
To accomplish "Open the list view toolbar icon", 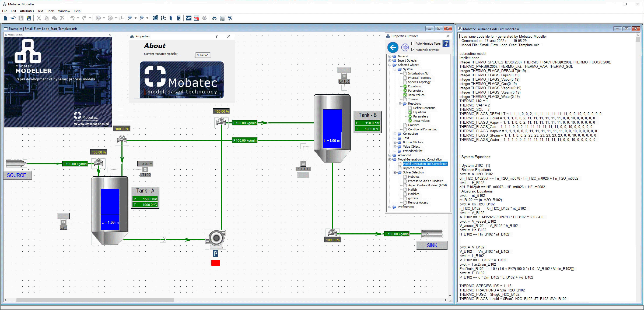I will pos(222,18).
